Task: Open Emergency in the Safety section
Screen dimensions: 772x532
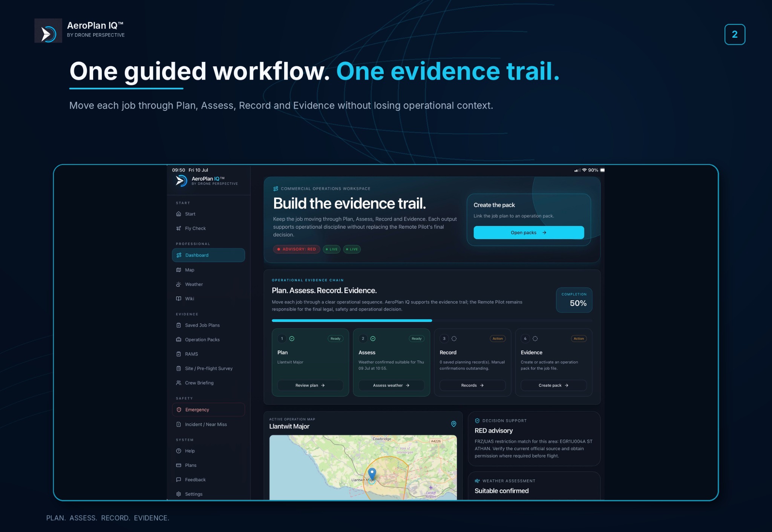Action: click(x=208, y=409)
